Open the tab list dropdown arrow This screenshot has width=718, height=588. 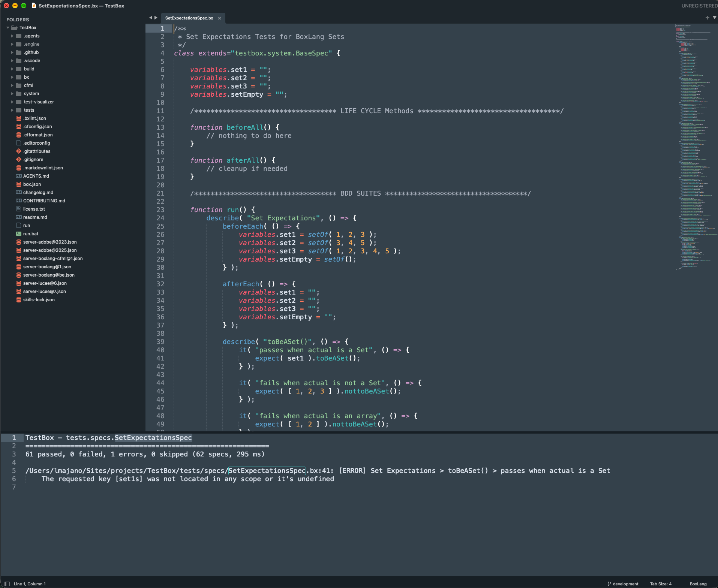tap(715, 18)
